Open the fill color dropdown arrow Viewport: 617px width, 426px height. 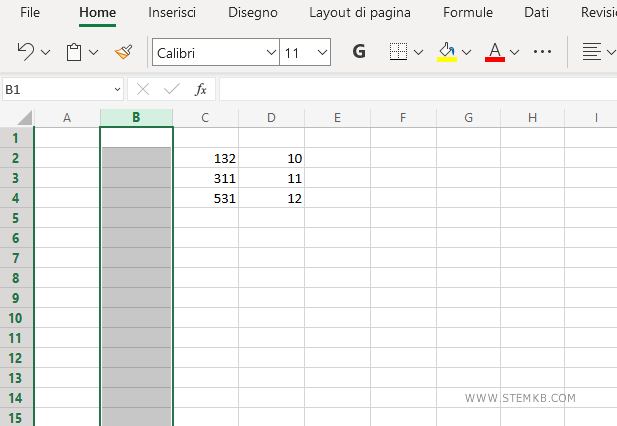point(466,52)
